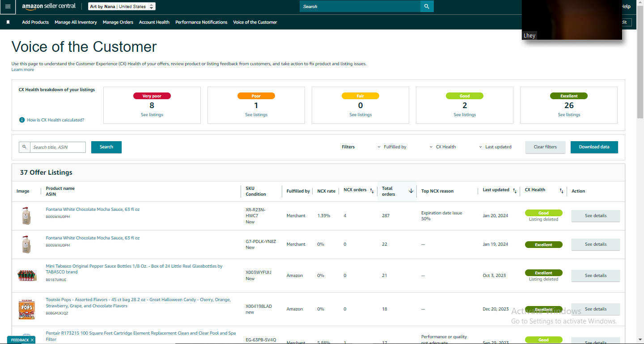Viewport: 644px width, 344px height.
Task: See listings under Very poor
Action: (x=152, y=115)
